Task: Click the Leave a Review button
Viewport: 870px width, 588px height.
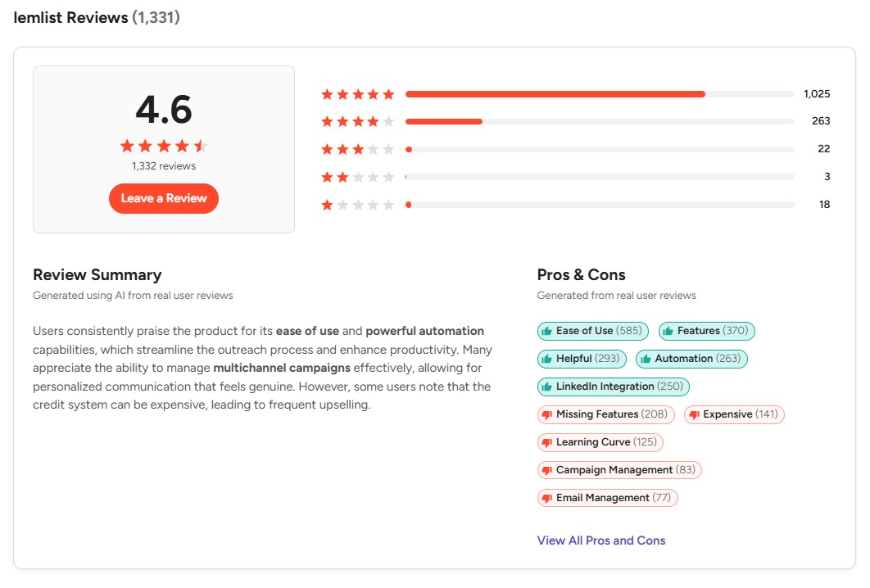Action: pyautogui.click(x=163, y=198)
